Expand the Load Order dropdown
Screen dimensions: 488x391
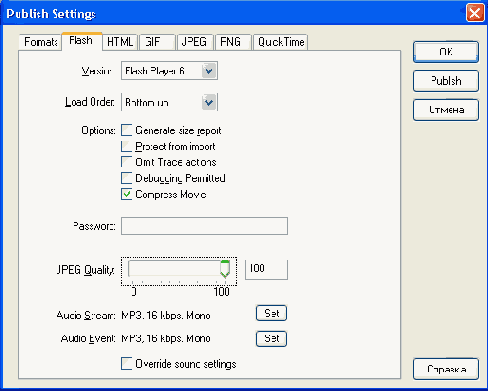coord(169,102)
